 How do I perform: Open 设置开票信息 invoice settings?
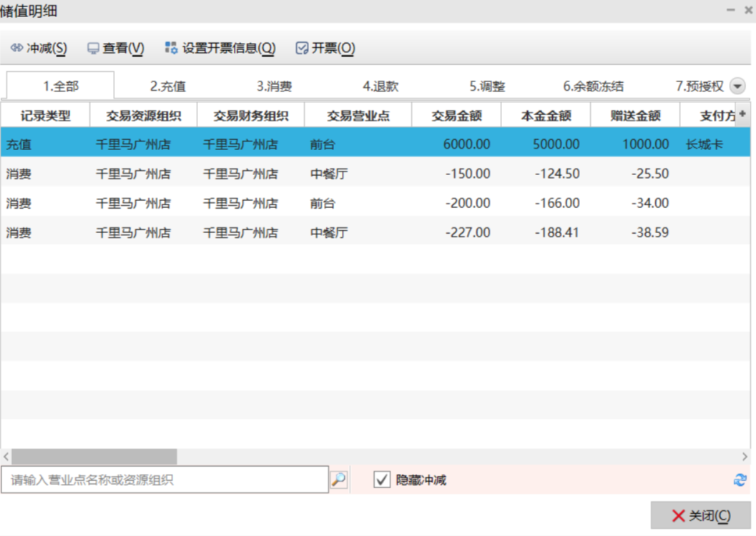click(x=220, y=49)
